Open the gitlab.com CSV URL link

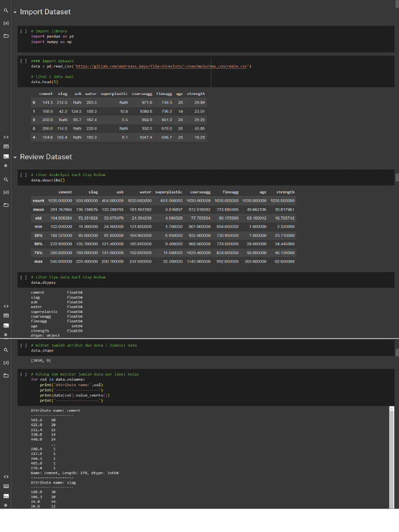(x=163, y=66)
